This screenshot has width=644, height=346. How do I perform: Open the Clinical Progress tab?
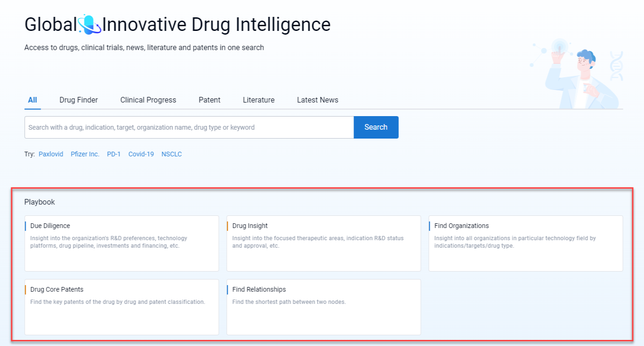tap(148, 100)
